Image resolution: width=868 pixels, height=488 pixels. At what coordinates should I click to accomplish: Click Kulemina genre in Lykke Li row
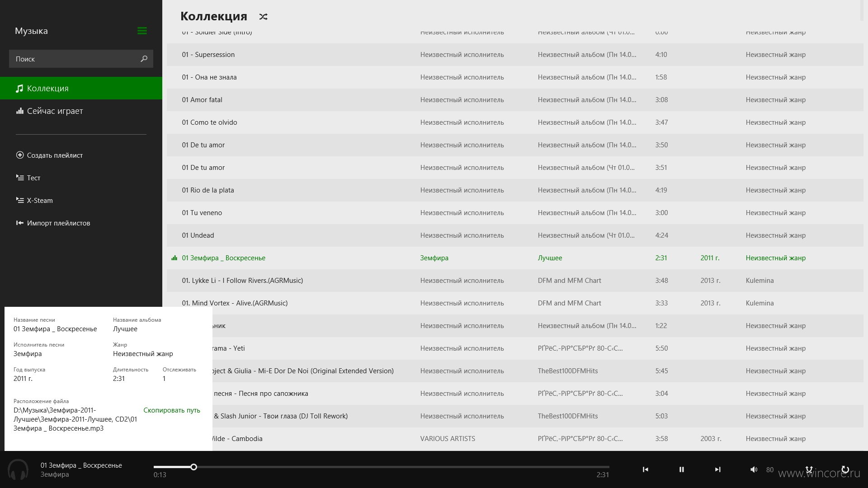[x=759, y=281]
